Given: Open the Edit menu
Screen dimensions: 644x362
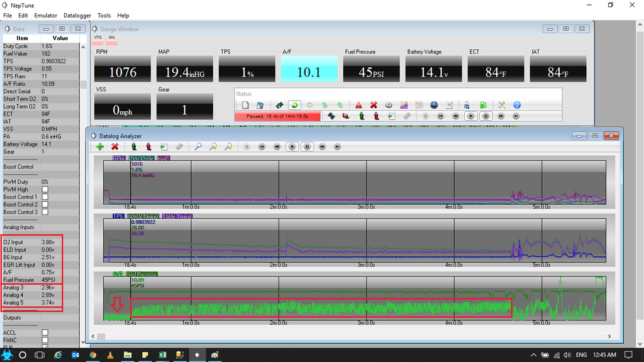Looking at the screenshot, I should (x=23, y=16).
